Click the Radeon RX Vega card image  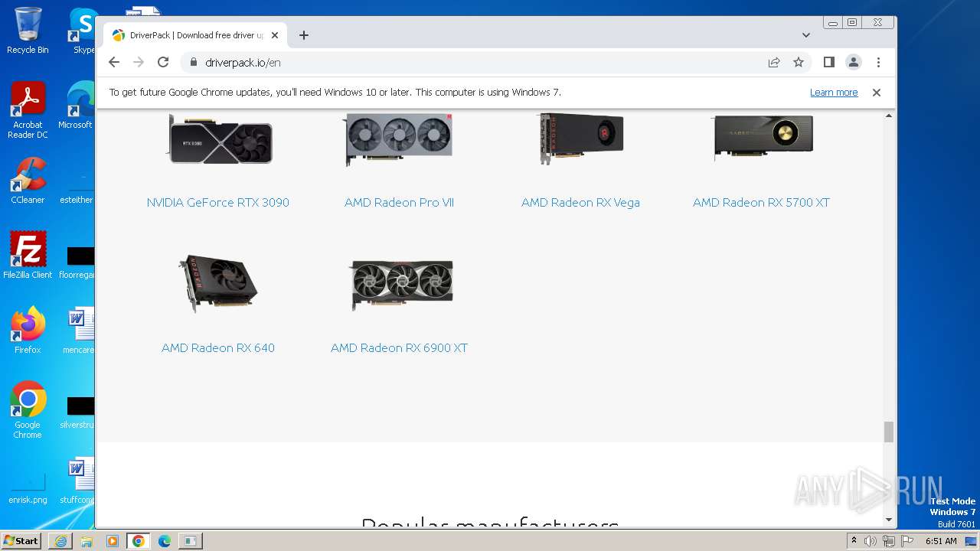(581, 139)
